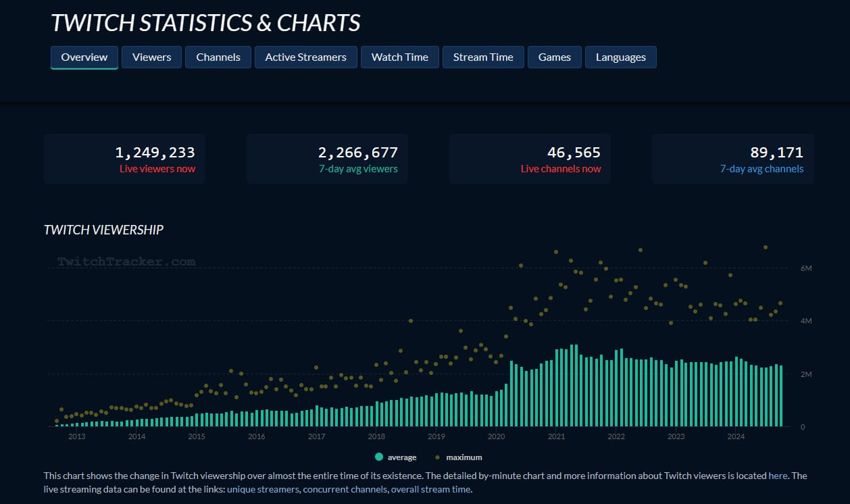Click the 1,249,233 live viewers count

click(155, 153)
